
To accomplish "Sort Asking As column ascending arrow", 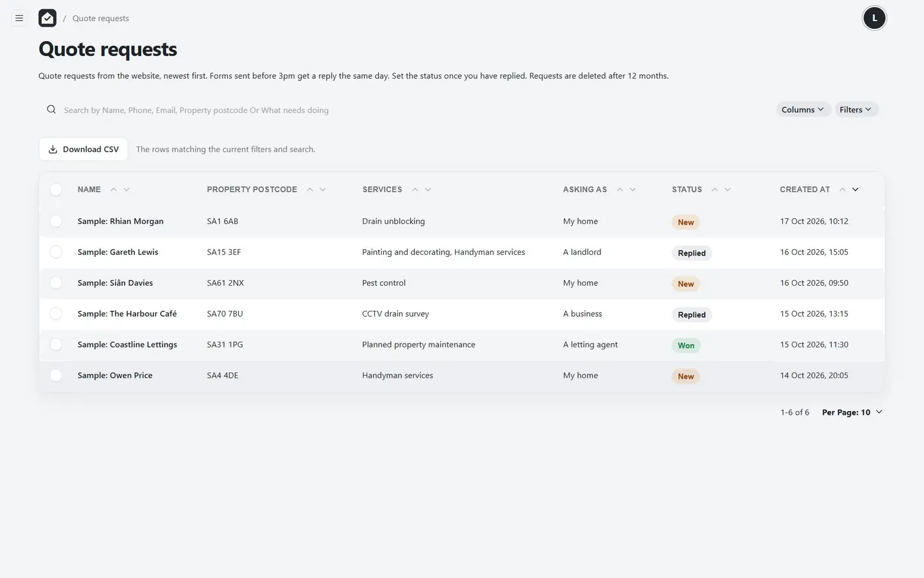I will tap(620, 189).
